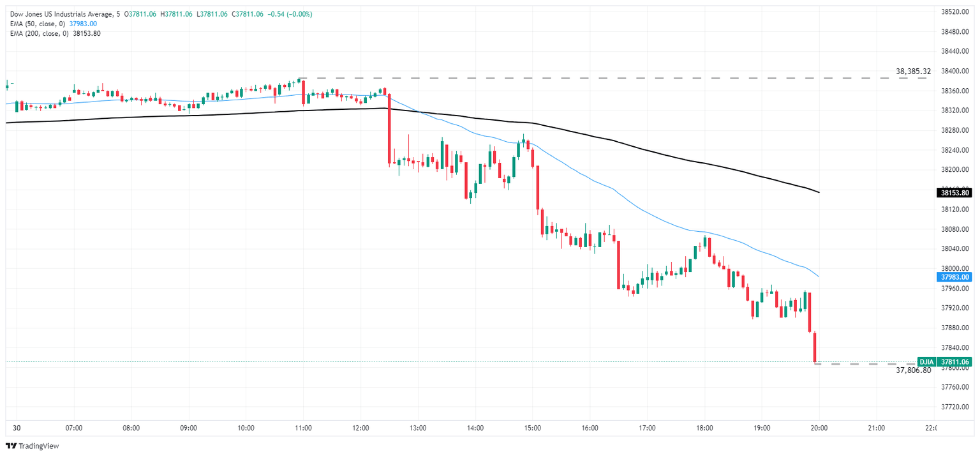Click the blue 37983.00 EMA price label
Image resolution: width=980 pixels, height=456 pixels.
click(x=955, y=277)
